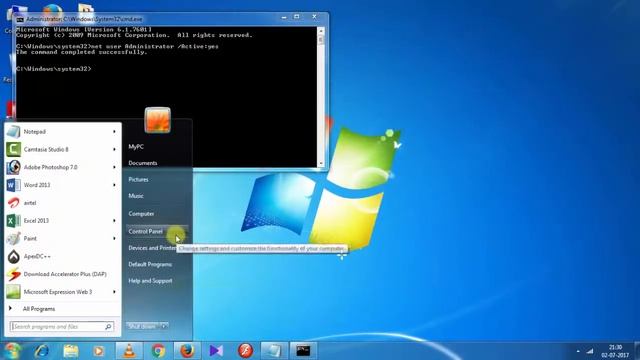Launch ApexDC++
Image resolution: width=640 pixels, height=360 pixels.
(62, 256)
